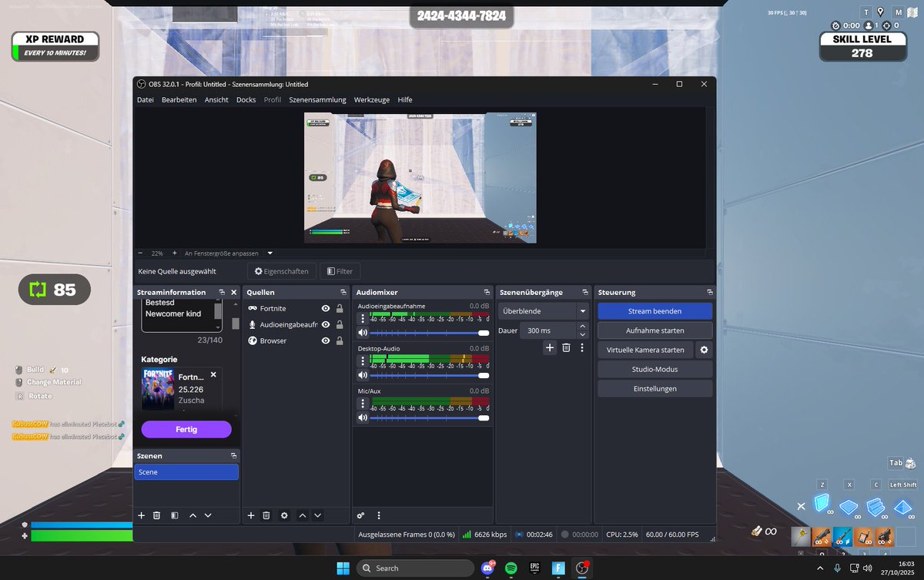Screen dimensions: 924x580
Task: Click the Stream beenden button
Action: 655,311
